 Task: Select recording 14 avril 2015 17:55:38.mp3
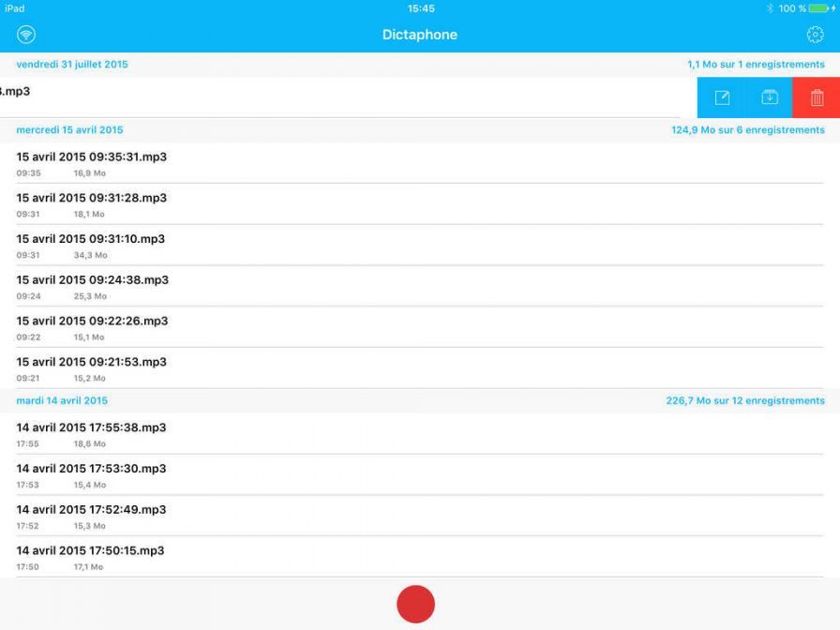[x=92, y=434]
